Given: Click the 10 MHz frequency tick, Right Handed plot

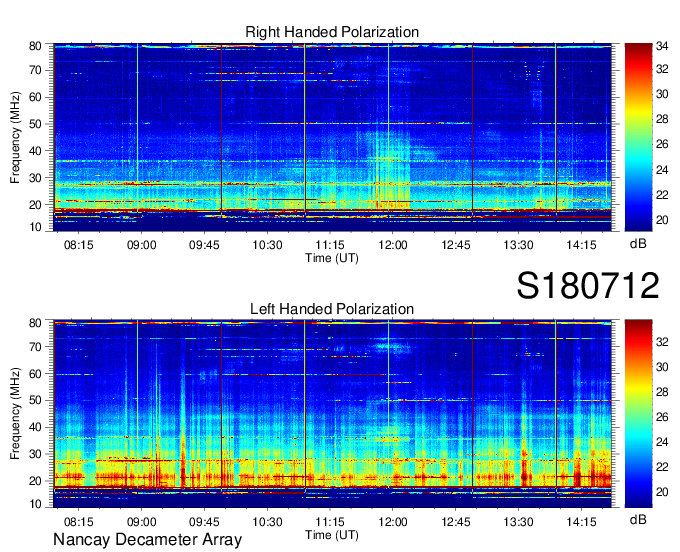Looking at the screenshot, I should [35, 227].
